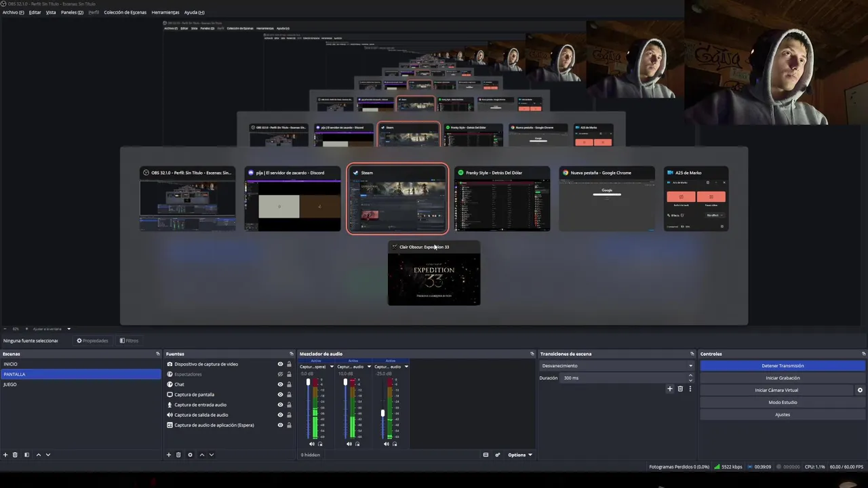Open advanced audio properties gears icon in mixer
The height and width of the screenshot is (488, 868).
pos(497,455)
